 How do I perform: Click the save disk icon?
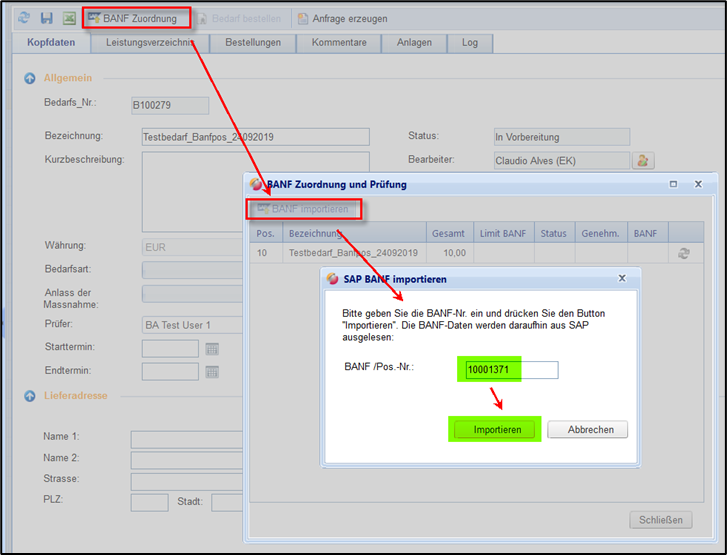coord(47,18)
